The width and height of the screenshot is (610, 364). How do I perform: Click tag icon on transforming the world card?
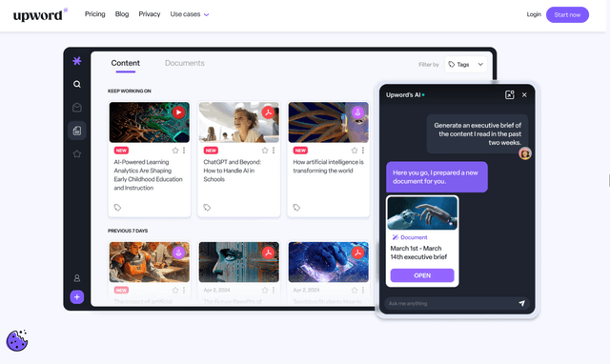296,208
